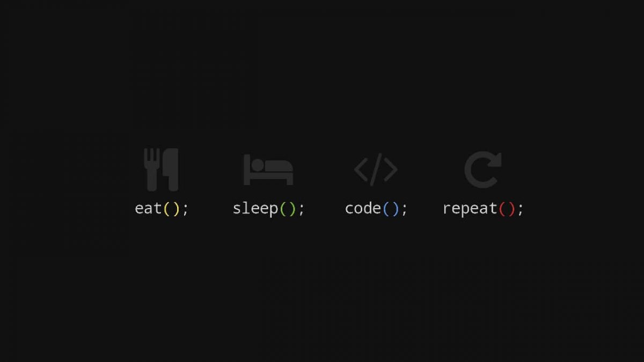This screenshot has width=644, height=362.
Task: Click the forward slash in the code icon
Action: (x=376, y=169)
